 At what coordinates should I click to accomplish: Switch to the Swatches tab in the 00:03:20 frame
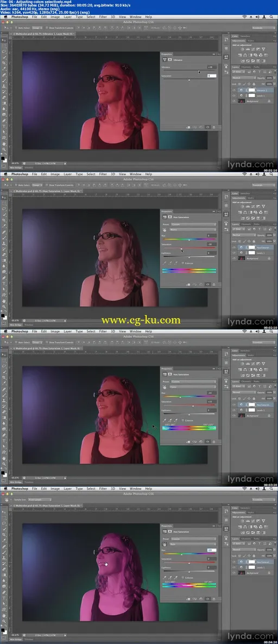click(245, 351)
